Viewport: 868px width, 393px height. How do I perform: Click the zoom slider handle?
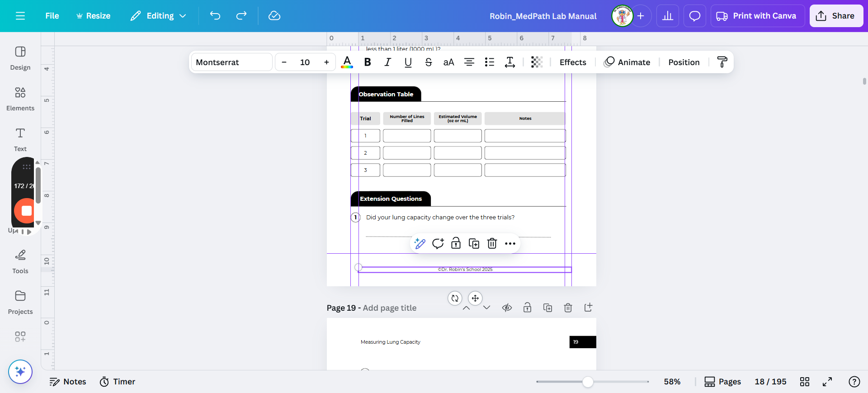tap(587, 382)
